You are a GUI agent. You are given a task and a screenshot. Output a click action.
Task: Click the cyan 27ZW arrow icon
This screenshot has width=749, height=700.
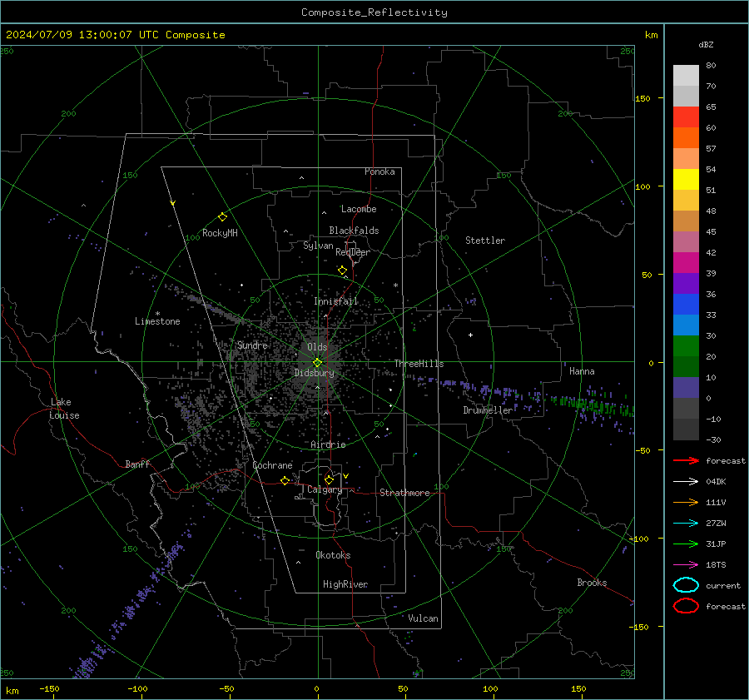[686, 524]
